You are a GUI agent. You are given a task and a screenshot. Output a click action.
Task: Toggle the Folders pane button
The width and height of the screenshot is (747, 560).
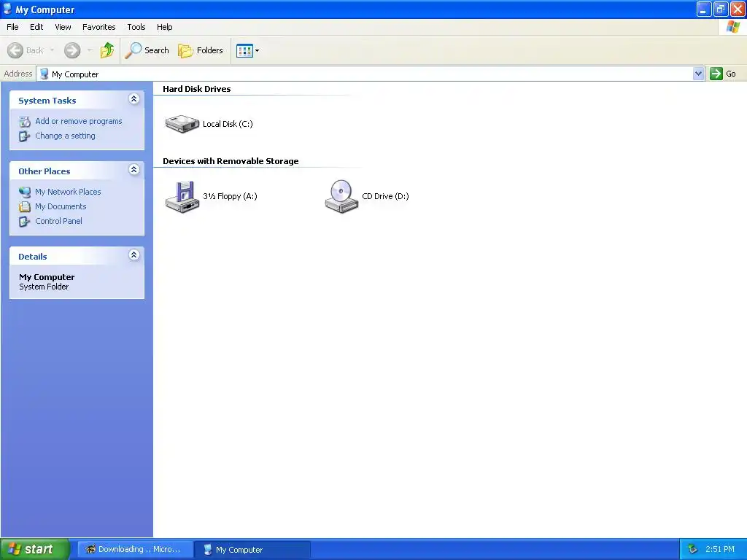(201, 50)
